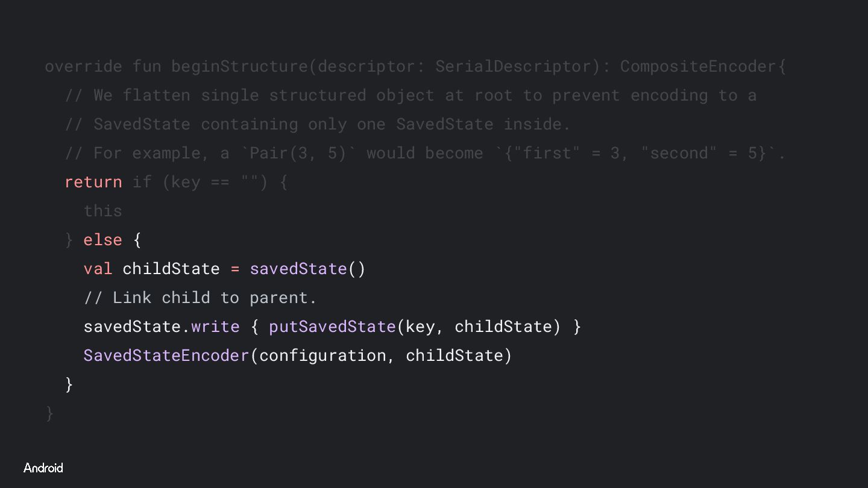Click the "key" argument inside putSavedState

click(x=420, y=327)
